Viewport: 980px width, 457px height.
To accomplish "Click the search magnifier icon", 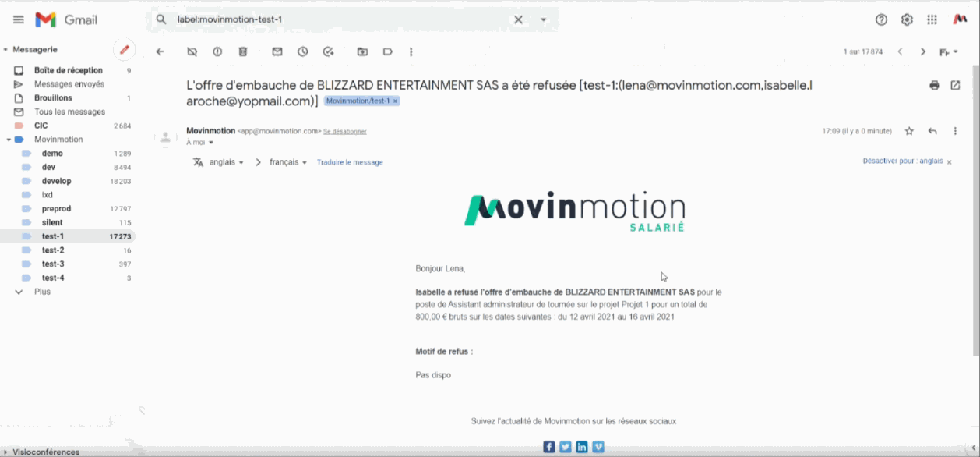I will [160, 19].
